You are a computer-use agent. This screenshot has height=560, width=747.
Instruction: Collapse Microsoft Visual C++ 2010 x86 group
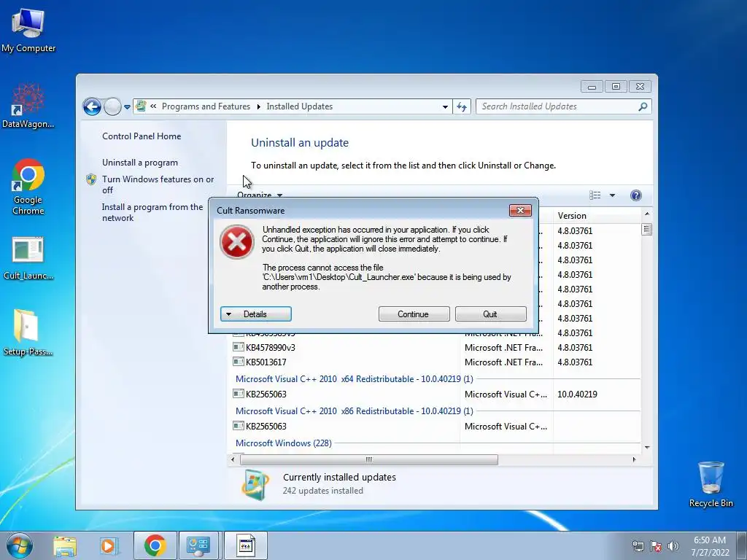click(354, 411)
